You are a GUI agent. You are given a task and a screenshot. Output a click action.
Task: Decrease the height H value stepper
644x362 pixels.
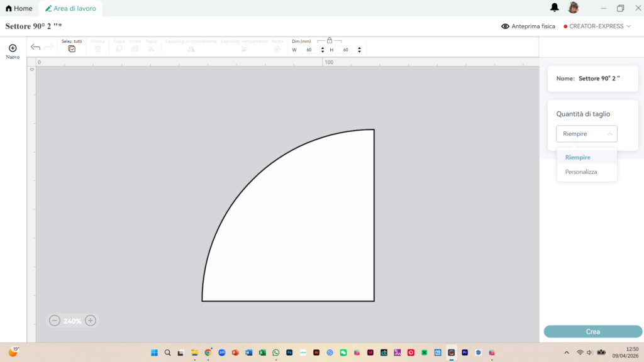(359, 52)
